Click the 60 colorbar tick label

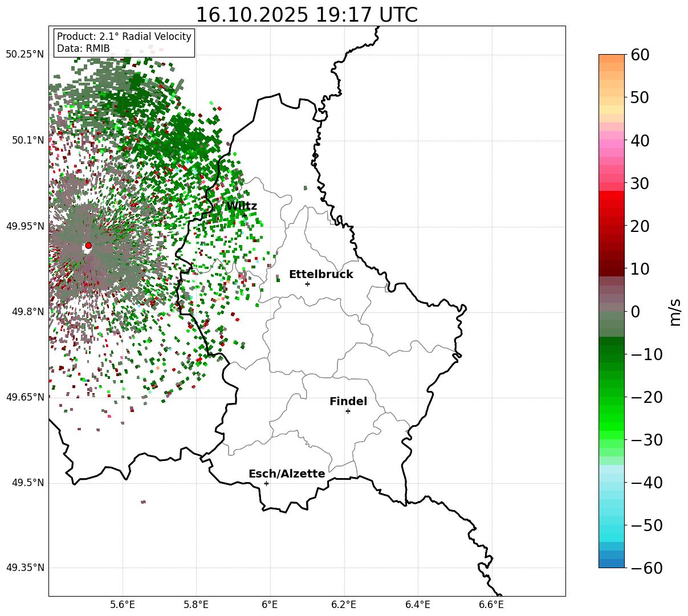(641, 55)
